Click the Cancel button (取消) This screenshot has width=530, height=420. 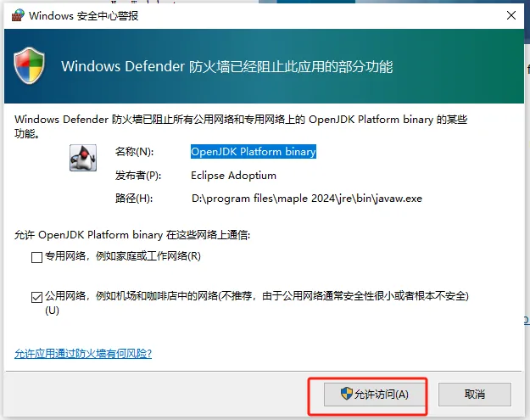(475, 395)
